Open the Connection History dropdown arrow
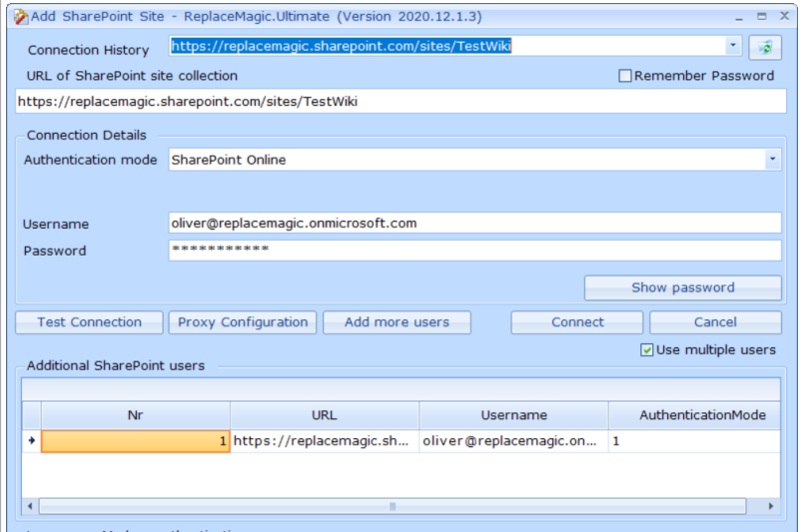 pos(733,46)
